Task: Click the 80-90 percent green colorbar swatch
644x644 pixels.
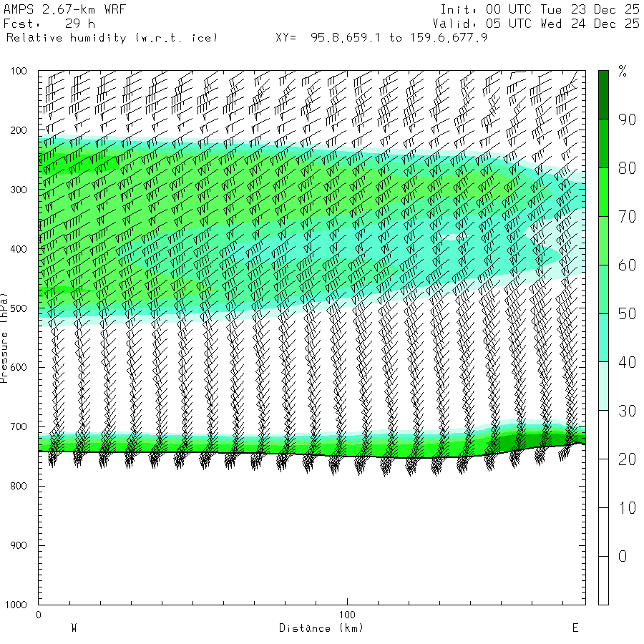Action: [603, 143]
